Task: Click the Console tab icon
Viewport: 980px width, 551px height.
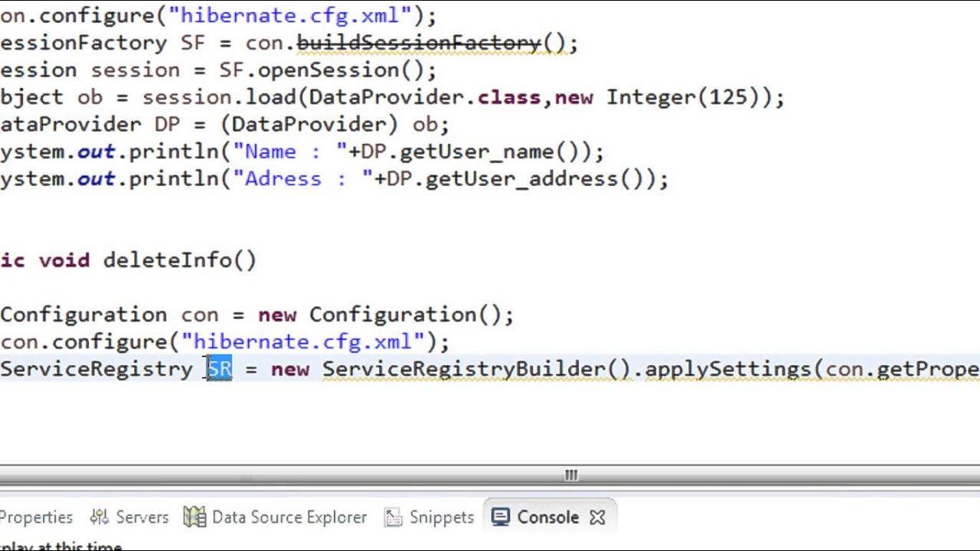Action: [501, 517]
